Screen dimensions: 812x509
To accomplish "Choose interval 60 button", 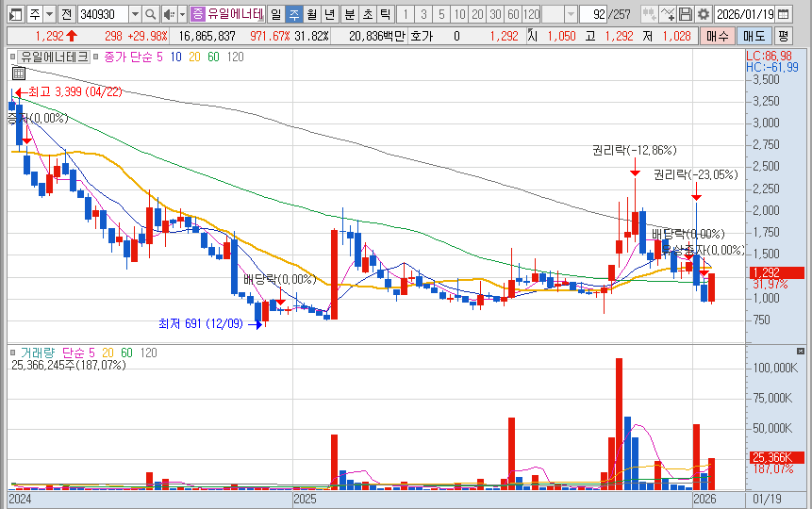I will coord(513,14).
